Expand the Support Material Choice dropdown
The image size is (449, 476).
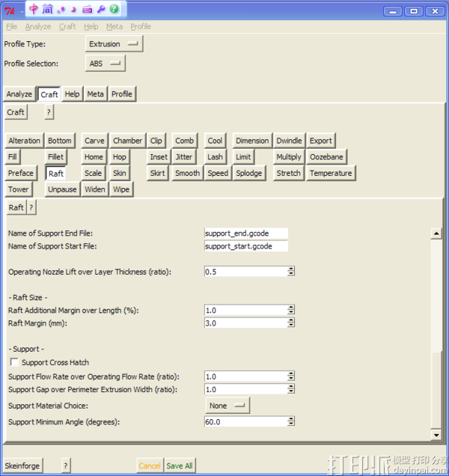[227, 406]
